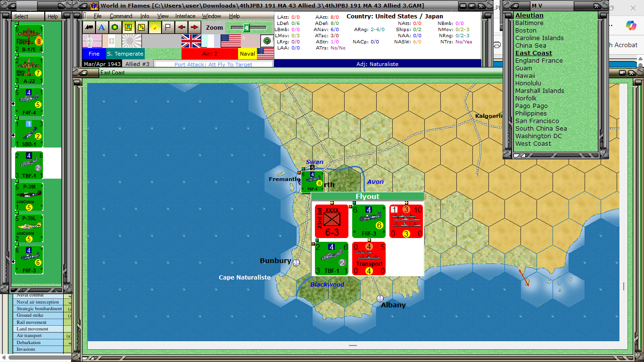Select the French flag

211,41
